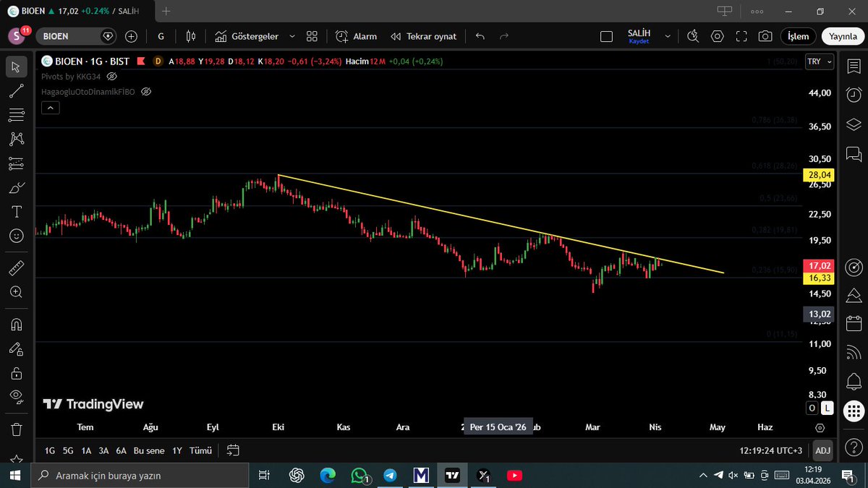
Task: Select the 5G time range
Action: point(68,450)
